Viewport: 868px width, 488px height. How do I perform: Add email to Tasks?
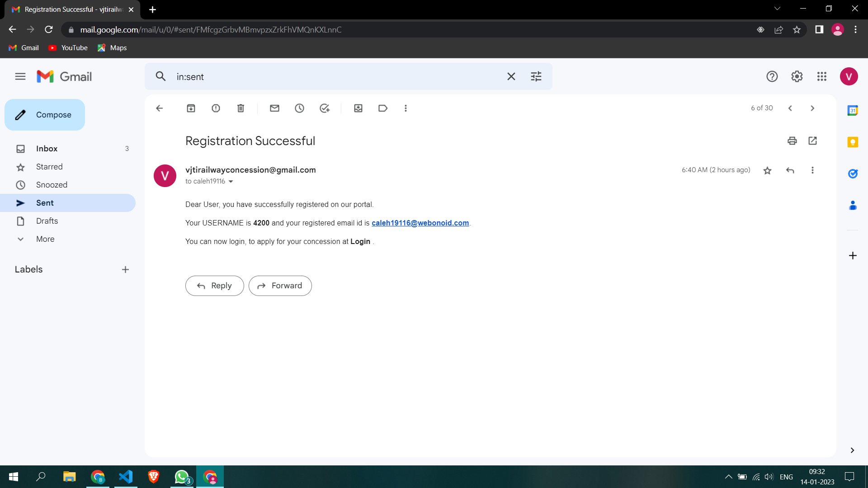325,108
